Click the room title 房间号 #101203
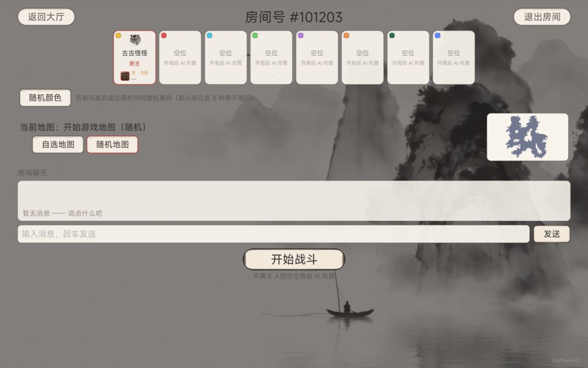 (x=293, y=17)
